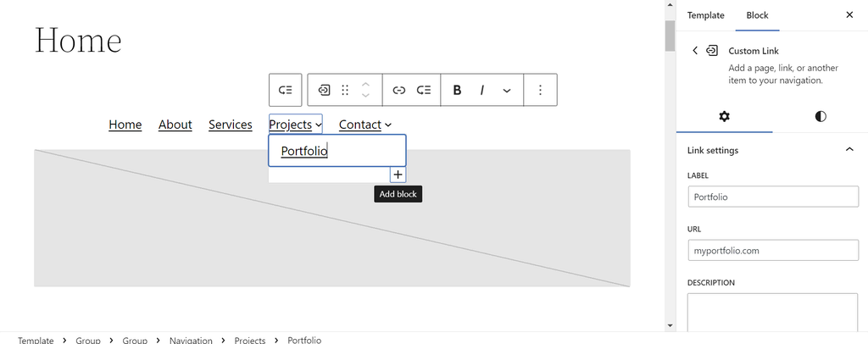Collapse the Link settings panel

click(849, 150)
